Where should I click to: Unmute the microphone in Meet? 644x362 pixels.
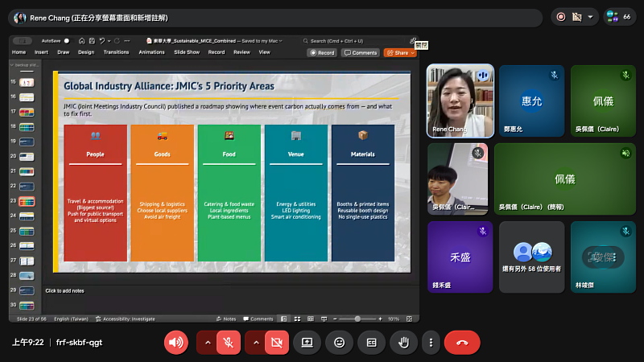(x=229, y=343)
